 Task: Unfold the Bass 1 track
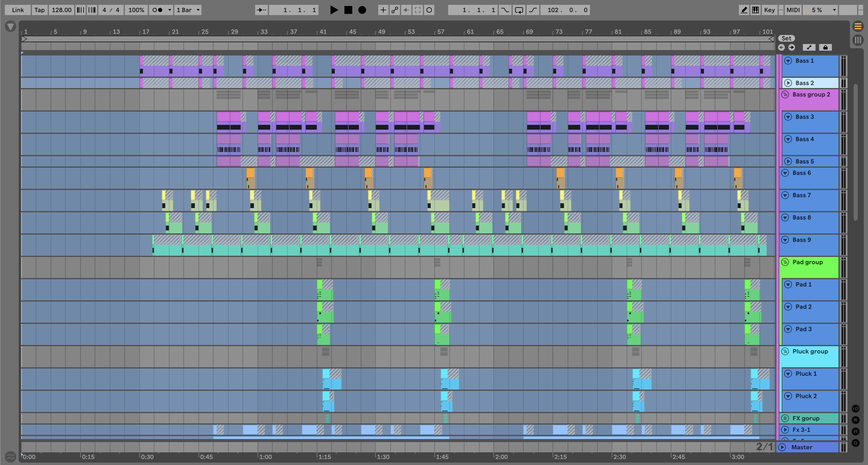click(788, 61)
